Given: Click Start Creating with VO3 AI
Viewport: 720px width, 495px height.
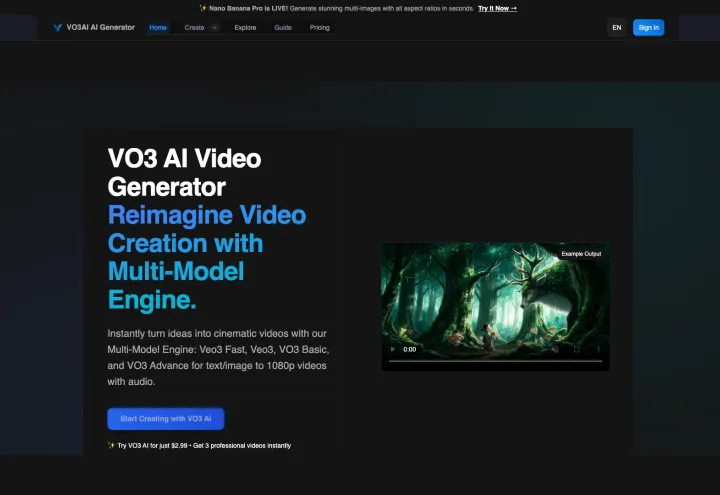Looking at the screenshot, I should point(166,419).
